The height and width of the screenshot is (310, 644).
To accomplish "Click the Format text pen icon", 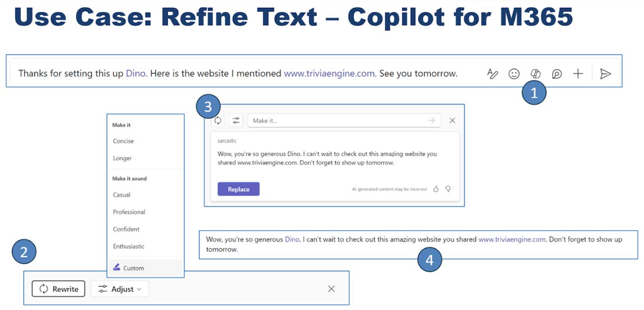I will pyautogui.click(x=493, y=74).
